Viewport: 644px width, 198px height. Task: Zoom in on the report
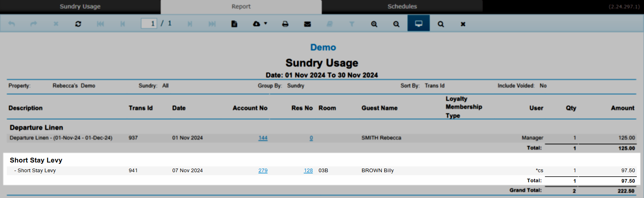click(x=374, y=24)
